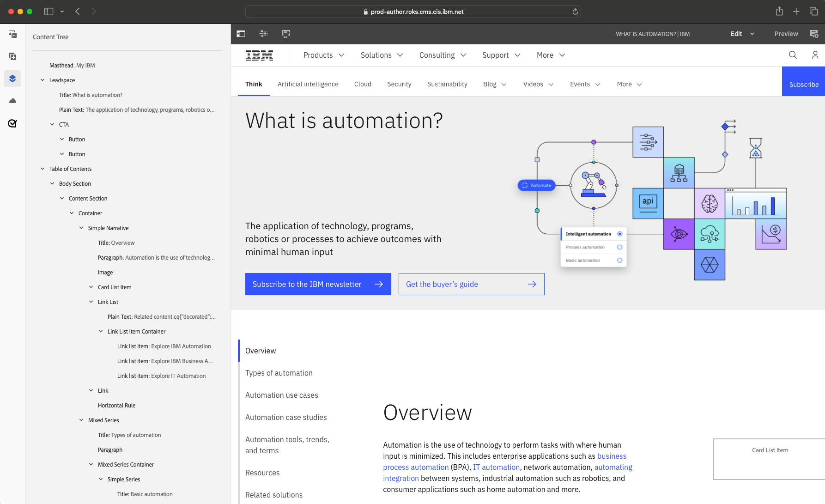Viewport: 825px width, 504px height.
Task: Click the blue Subscribe button
Action: click(803, 81)
